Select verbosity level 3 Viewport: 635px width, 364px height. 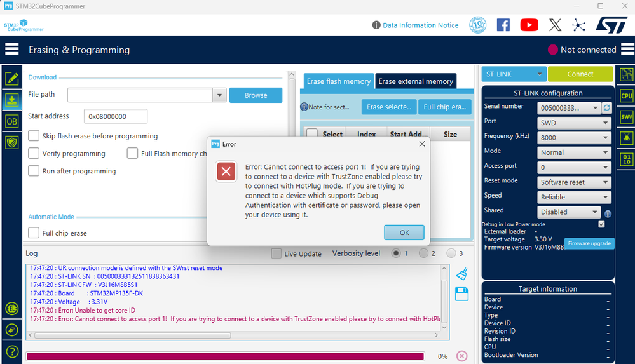[451, 253]
